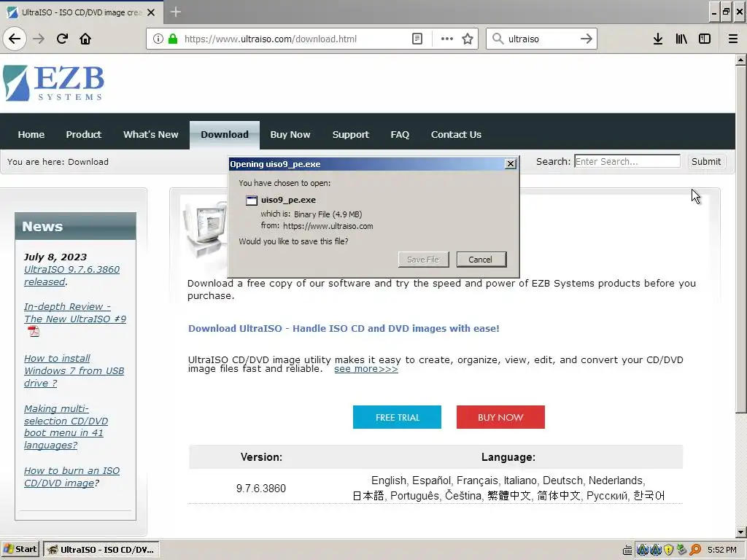
Task: Click the page scrollbar up arrow
Action: point(740,60)
